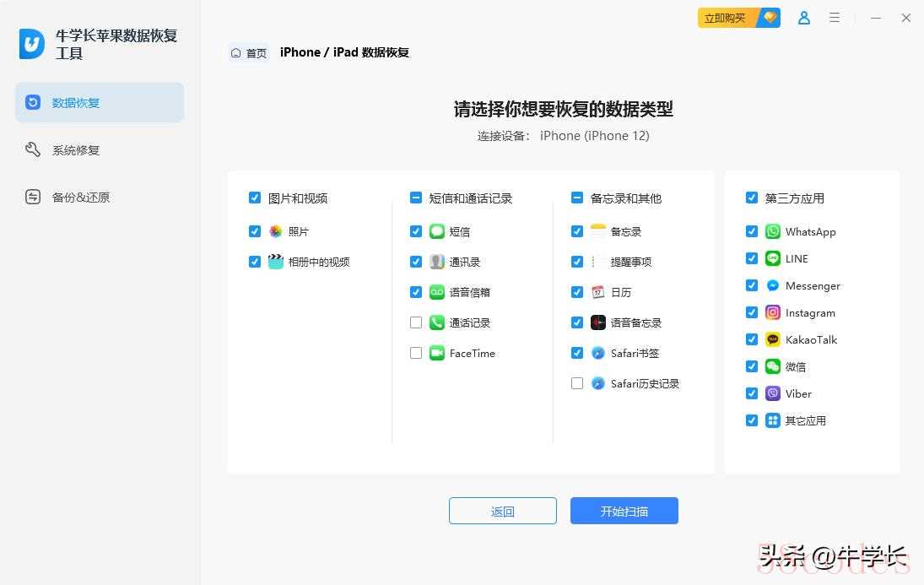Click the Contacts icon
924x585 pixels.
[436, 261]
